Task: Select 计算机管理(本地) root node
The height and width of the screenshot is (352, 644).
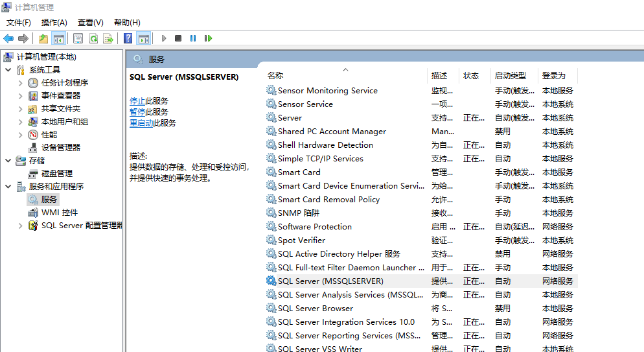Action: 46,56
